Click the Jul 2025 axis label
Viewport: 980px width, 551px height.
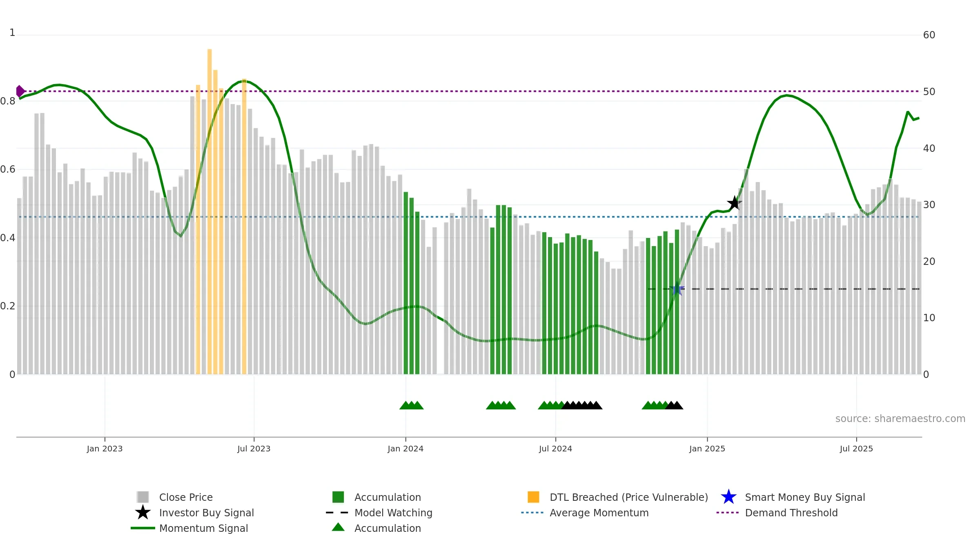(x=856, y=449)
